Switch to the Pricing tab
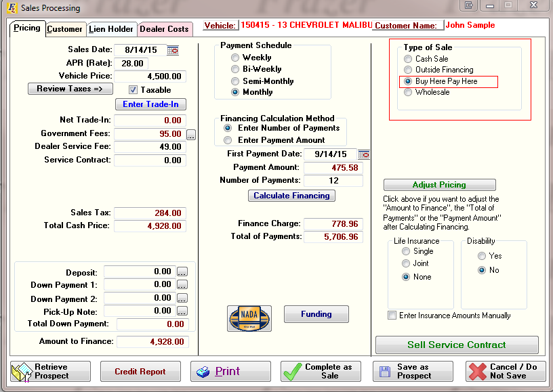553x392 pixels. click(x=27, y=28)
